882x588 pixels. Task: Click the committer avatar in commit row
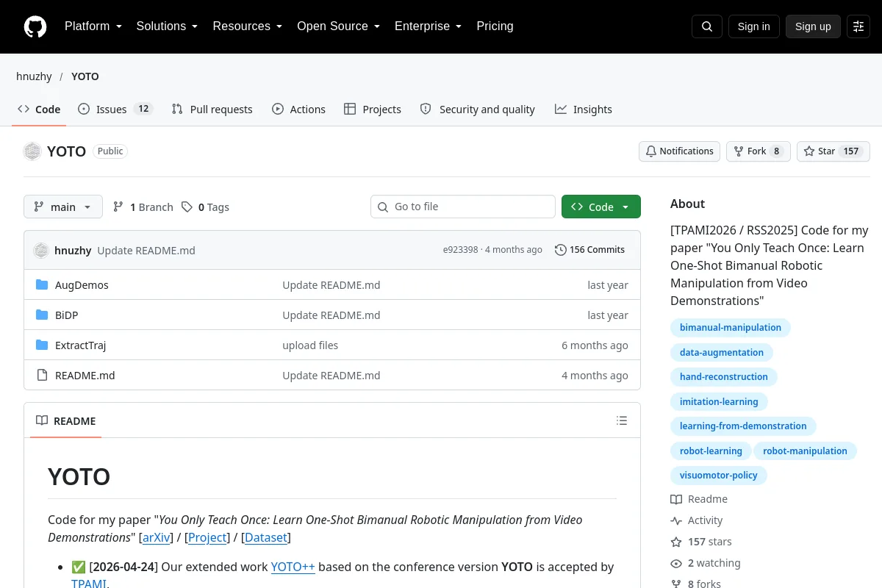[41, 250]
